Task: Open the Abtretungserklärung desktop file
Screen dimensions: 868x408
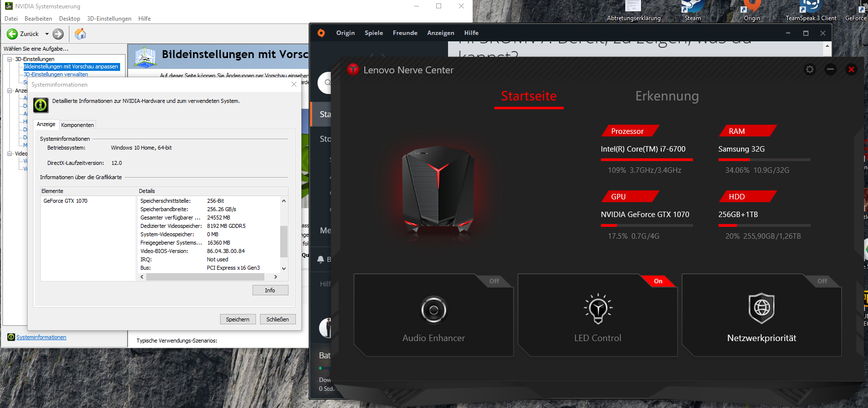Action: tap(634, 11)
